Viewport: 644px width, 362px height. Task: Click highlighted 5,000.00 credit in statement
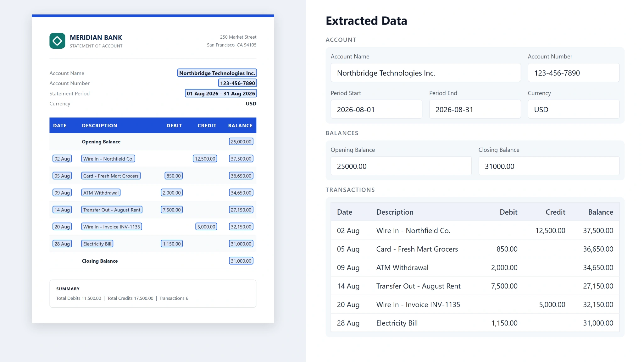point(206,227)
